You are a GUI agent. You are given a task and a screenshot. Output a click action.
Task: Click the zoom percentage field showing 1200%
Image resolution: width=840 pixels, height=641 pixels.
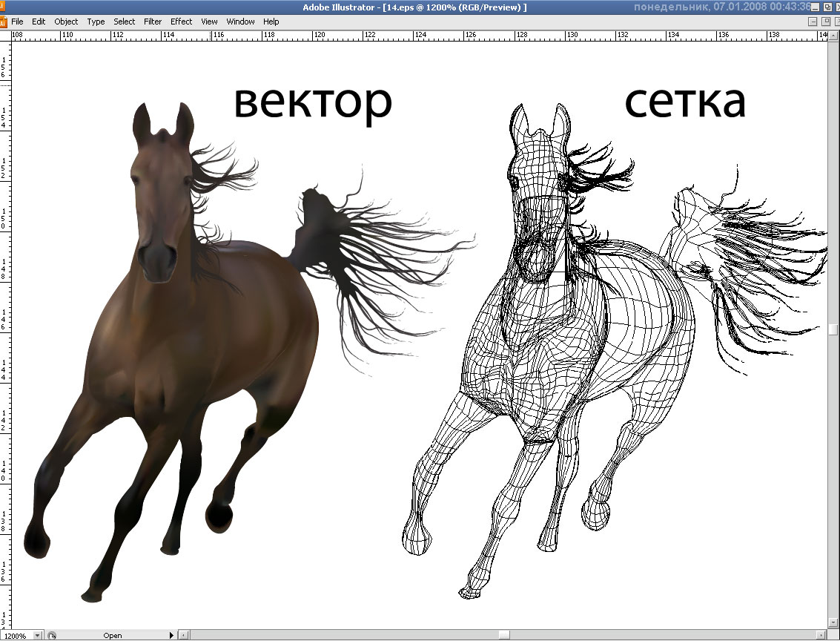tap(16, 636)
